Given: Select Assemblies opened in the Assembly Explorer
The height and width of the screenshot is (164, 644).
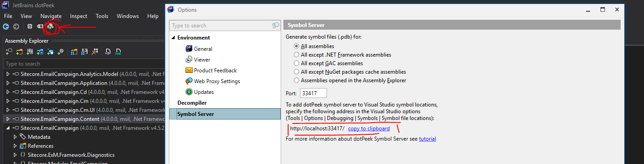Looking at the screenshot, I should point(296,80).
